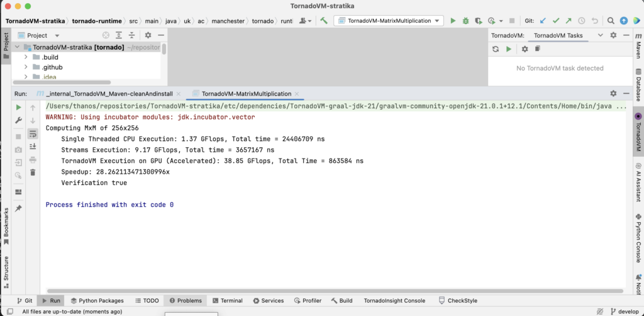
Task: Rerun program in Run panel
Action: 18,108
